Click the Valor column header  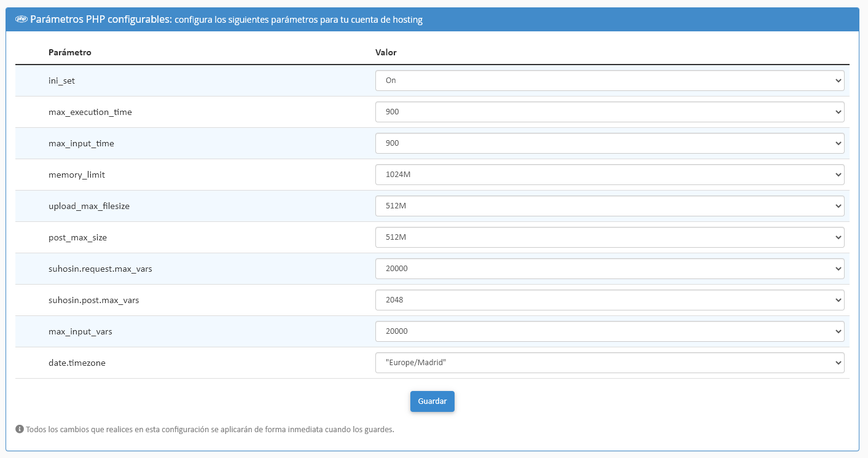[386, 52]
